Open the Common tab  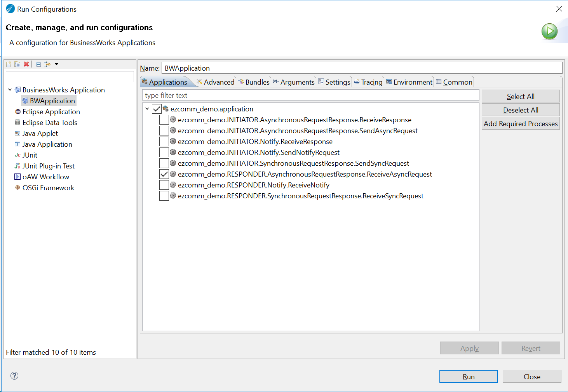pyautogui.click(x=454, y=82)
